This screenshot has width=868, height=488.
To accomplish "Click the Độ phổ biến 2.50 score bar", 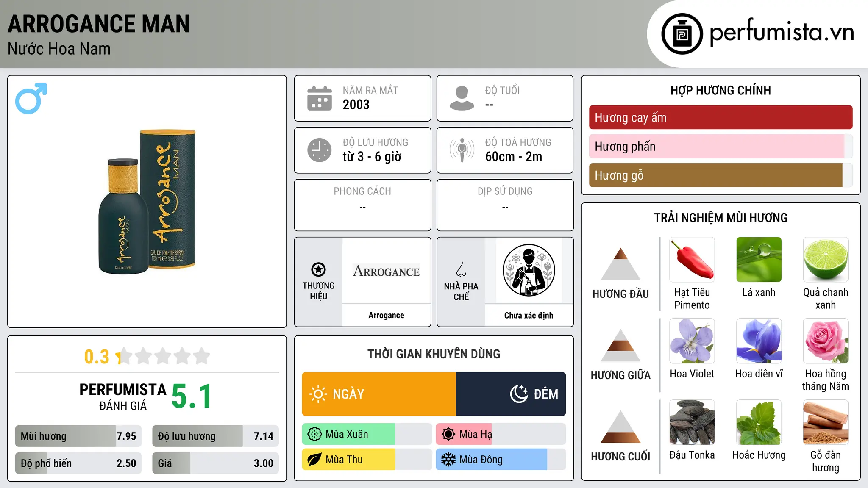I will click(78, 463).
